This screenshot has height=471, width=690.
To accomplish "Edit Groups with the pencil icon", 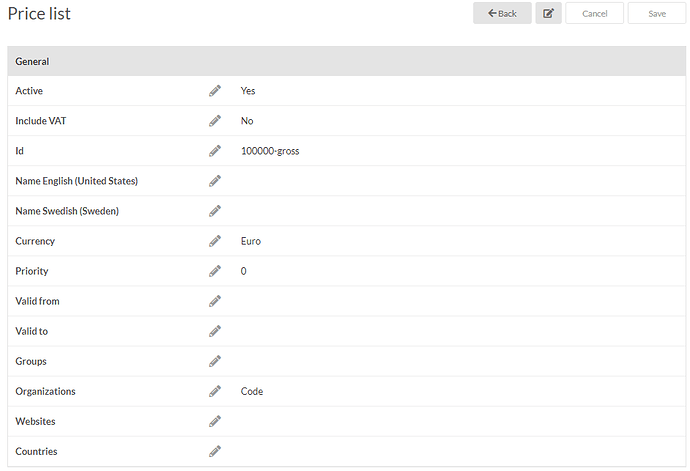I will pyautogui.click(x=215, y=361).
